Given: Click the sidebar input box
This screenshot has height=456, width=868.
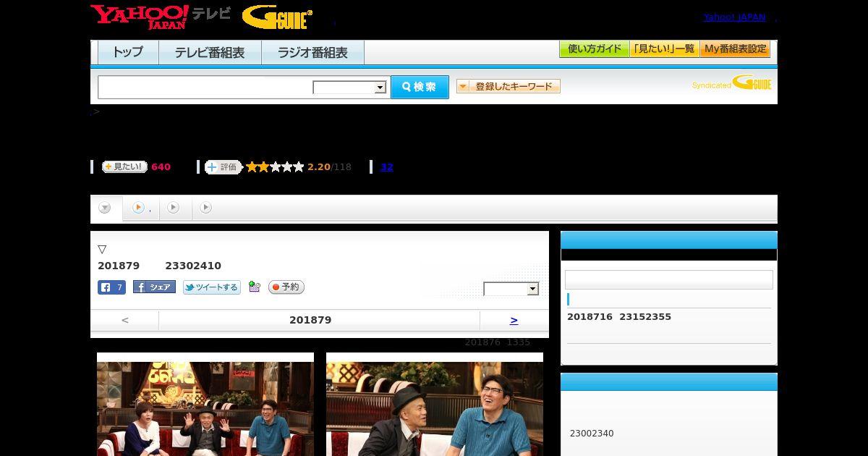Looking at the screenshot, I should [669, 280].
